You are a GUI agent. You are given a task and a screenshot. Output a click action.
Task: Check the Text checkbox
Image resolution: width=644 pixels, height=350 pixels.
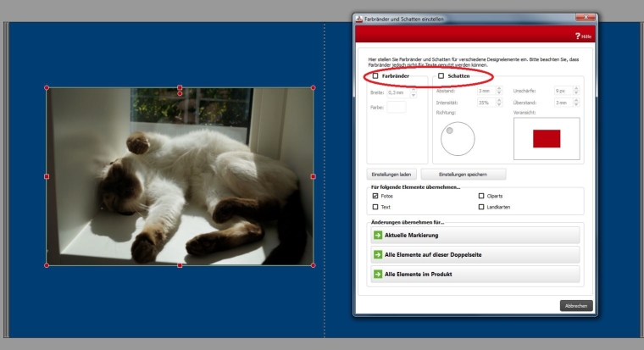[x=375, y=207]
